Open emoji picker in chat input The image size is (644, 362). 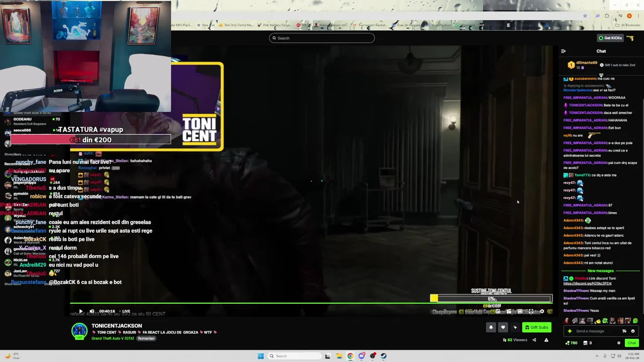point(633,331)
